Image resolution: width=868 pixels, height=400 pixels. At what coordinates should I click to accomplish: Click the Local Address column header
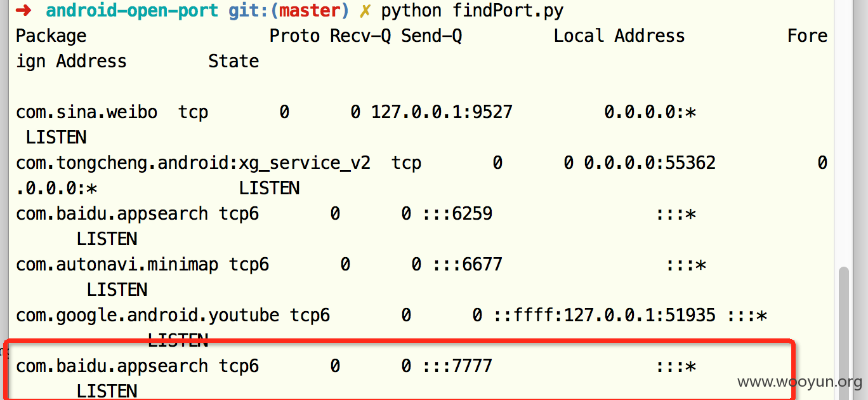click(619, 36)
